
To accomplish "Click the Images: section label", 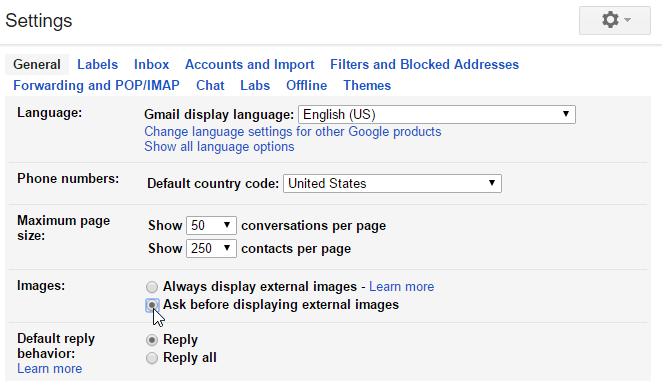I will (41, 286).
